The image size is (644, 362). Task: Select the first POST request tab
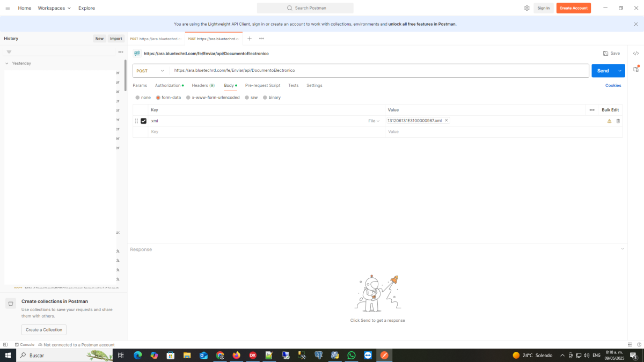[156, 39]
